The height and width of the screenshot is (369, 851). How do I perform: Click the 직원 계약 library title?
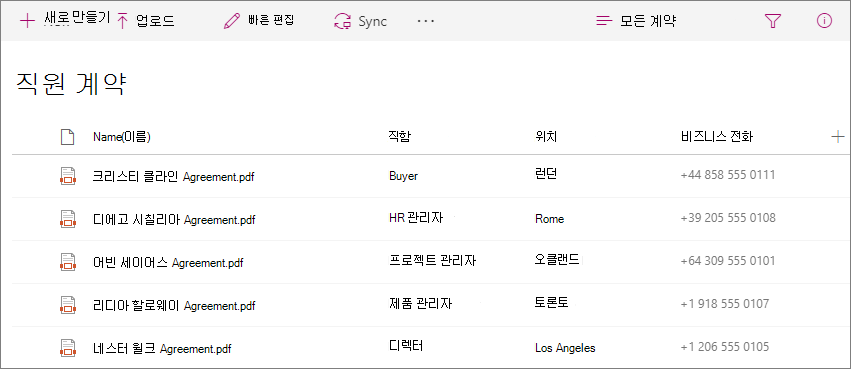click(71, 84)
